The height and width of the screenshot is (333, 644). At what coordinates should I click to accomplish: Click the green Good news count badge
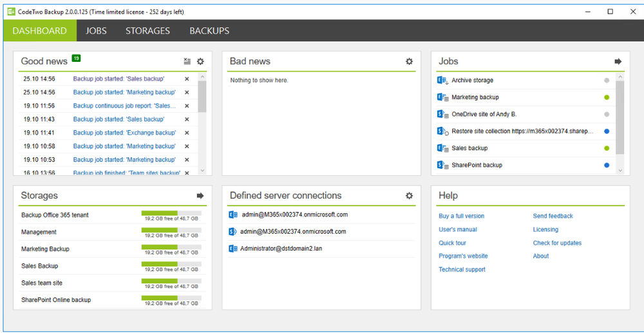click(76, 59)
